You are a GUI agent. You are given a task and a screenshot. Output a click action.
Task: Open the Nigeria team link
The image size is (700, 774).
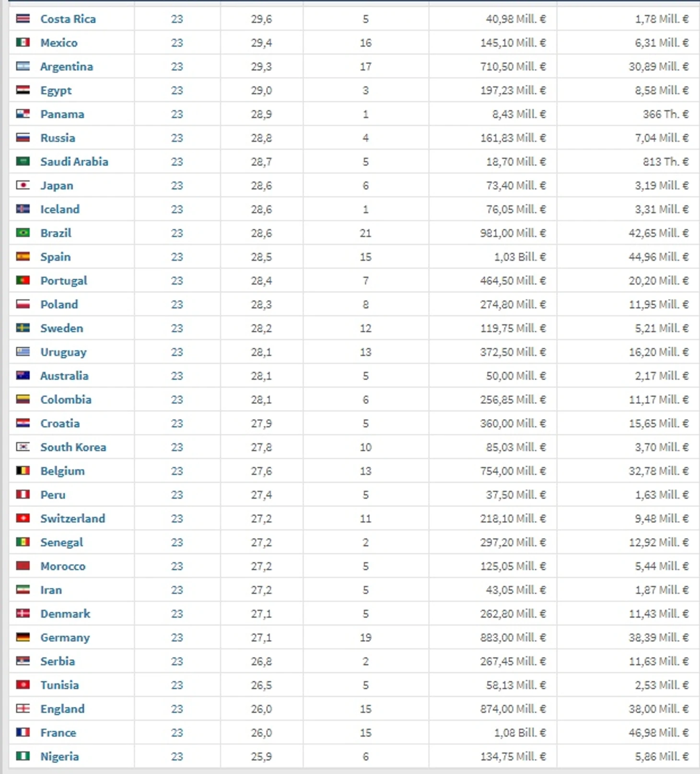tap(59, 757)
